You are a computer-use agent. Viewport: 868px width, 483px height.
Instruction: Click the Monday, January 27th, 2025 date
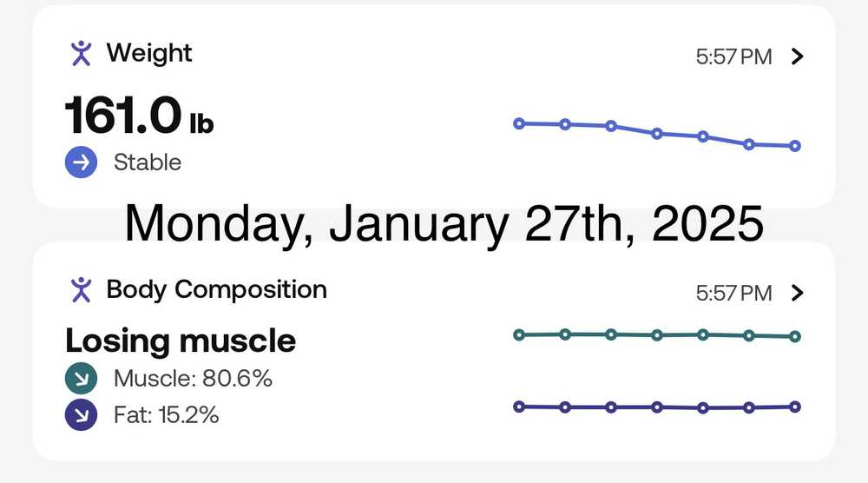444,223
